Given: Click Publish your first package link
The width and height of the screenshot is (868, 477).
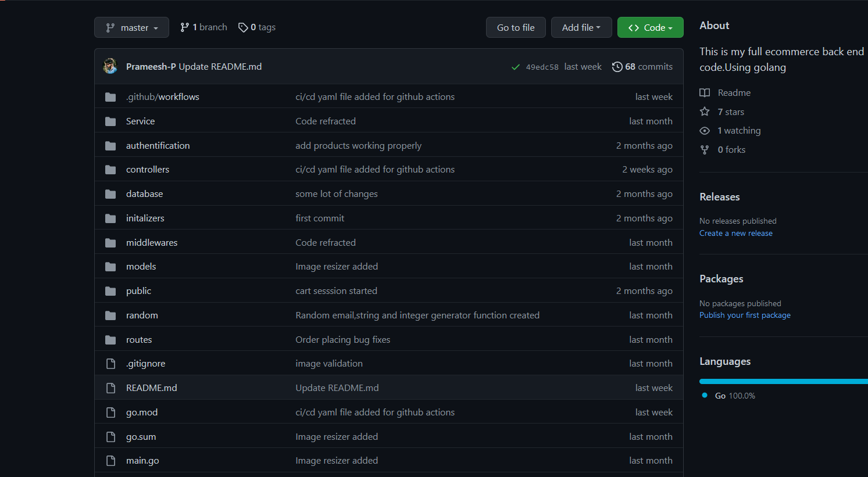Looking at the screenshot, I should pos(745,315).
